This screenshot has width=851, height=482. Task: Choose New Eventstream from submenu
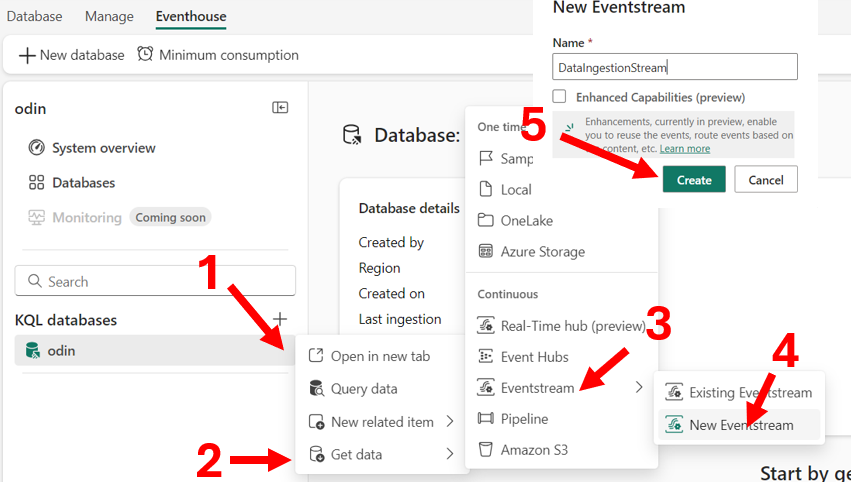[x=741, y=425]
